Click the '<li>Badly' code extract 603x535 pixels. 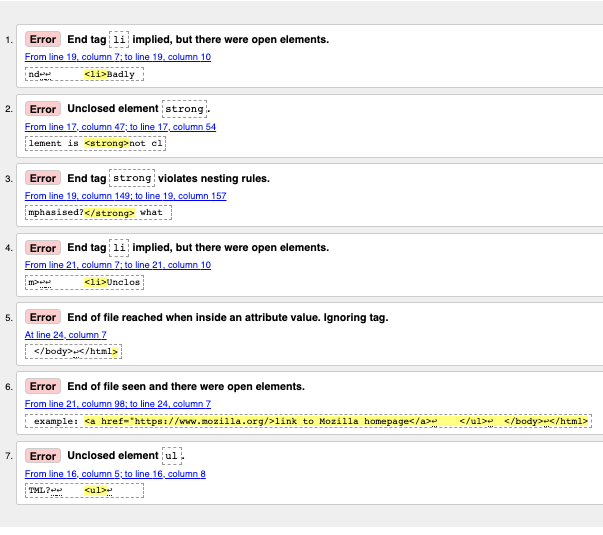pos(110,74)
